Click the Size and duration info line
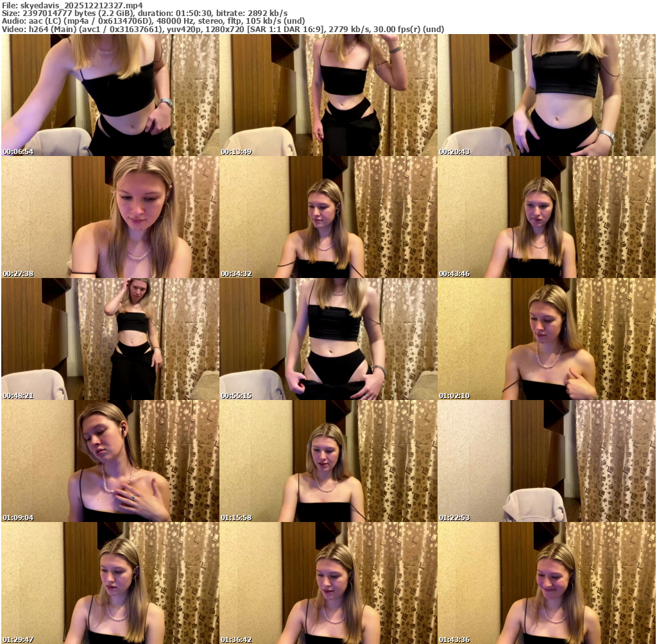The image size is (657, 644). point(144,13)
